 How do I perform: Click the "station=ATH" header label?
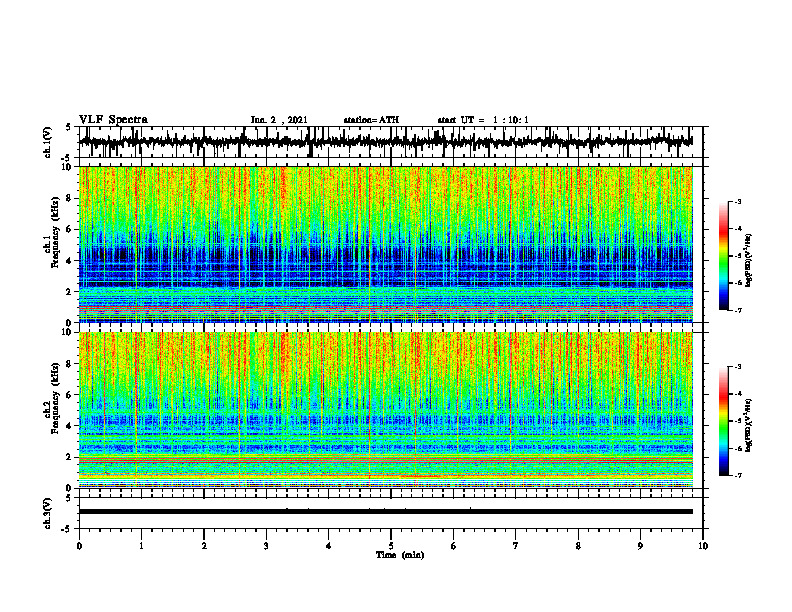pos(371,120)
